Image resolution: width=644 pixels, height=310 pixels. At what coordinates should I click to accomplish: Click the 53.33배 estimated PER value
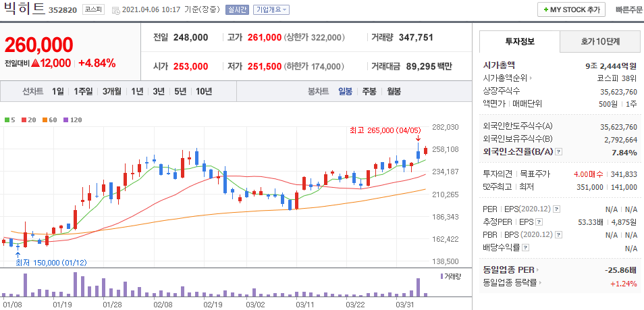590,222
